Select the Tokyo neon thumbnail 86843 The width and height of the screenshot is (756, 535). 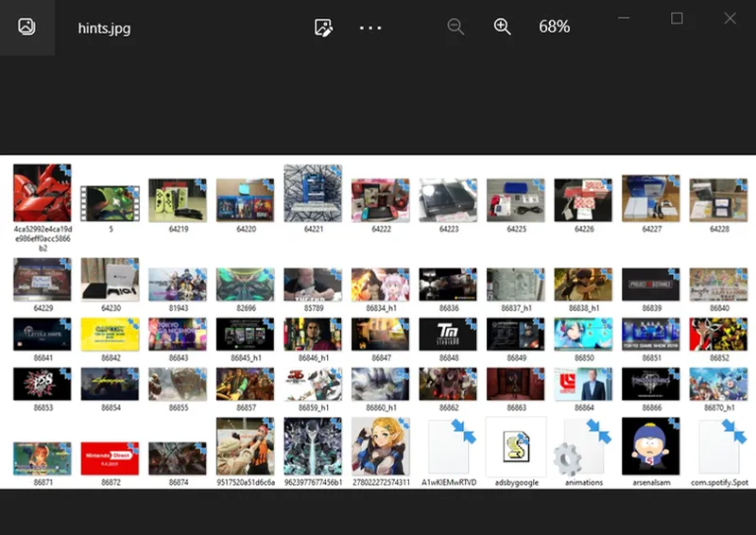[x=178, y=335]
